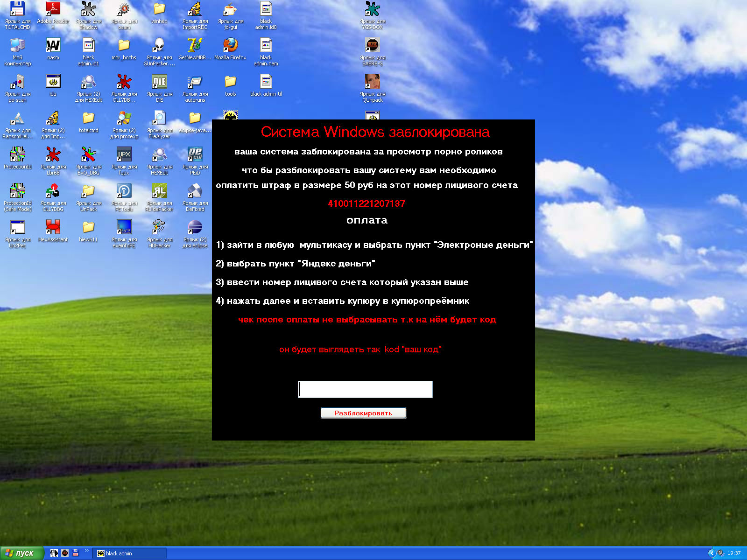This screenshot has width=747, height=560.
Task: Launch ProtectionId (Safe Mode) icon
Action: point(18,190)
